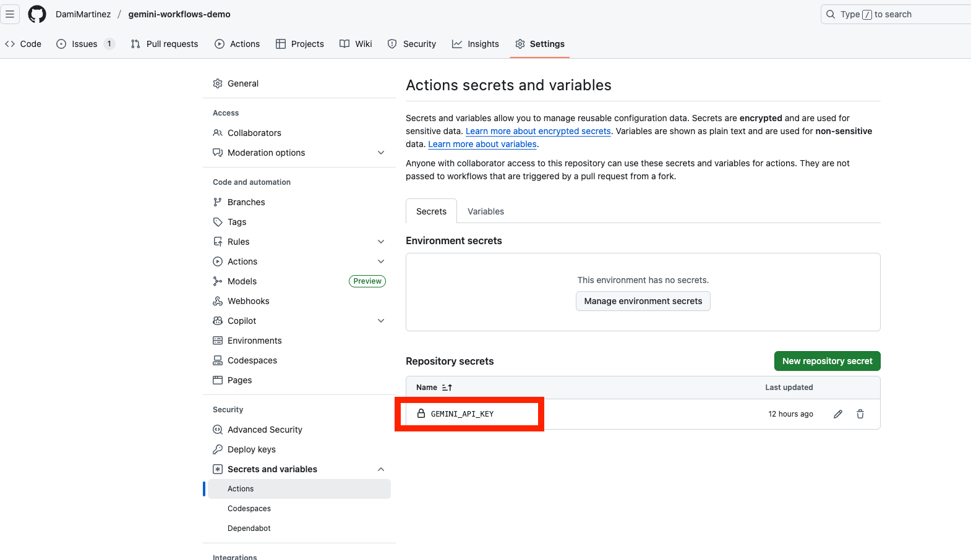Click the Branches icon in sidebar
This screenshot has height=560, width=971.
(218, 202)
